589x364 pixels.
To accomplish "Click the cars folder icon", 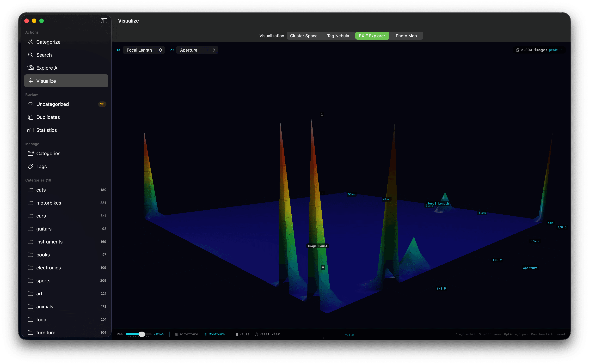I will tap(30, 216).
